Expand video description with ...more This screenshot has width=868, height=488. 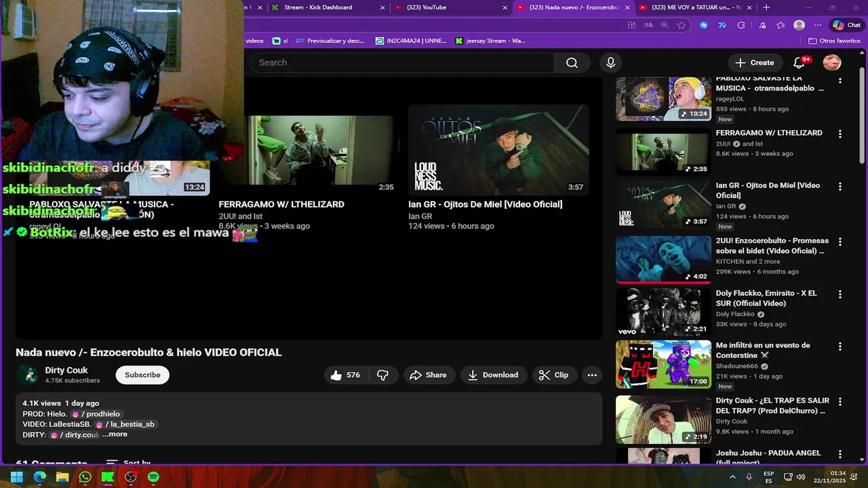click(x=115, y=434)
